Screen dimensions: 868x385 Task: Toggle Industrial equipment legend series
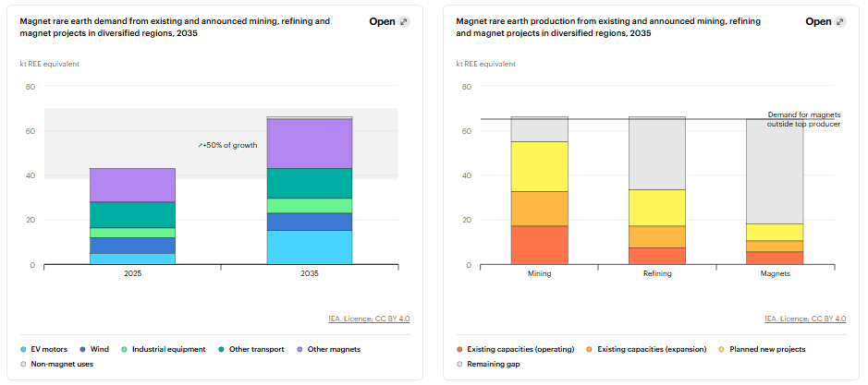point(163,349)
